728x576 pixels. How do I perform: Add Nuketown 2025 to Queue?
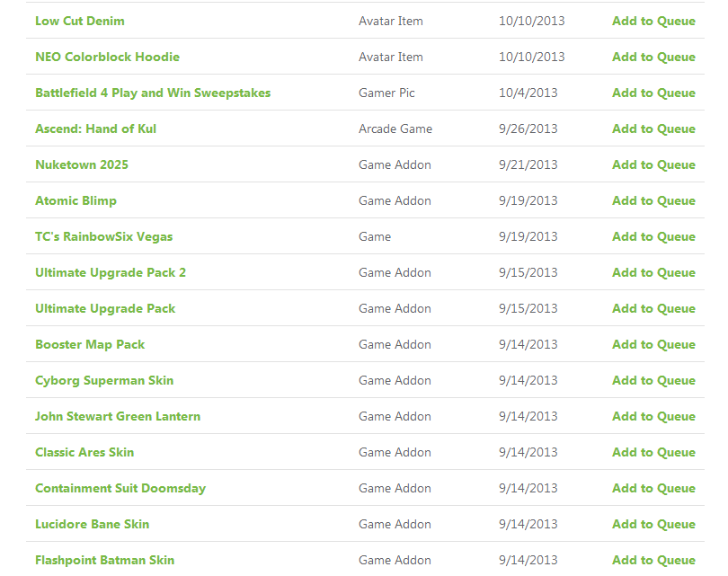(653, 164)
